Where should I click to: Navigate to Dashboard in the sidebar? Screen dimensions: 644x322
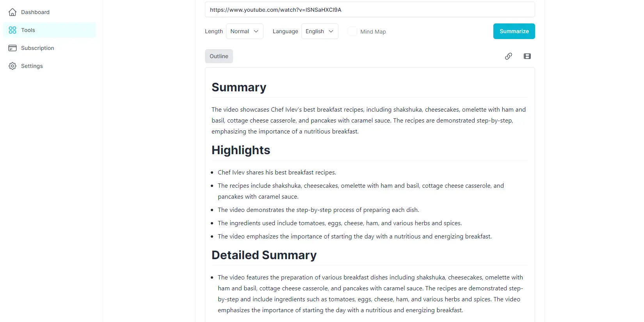(x=35, y=12)
